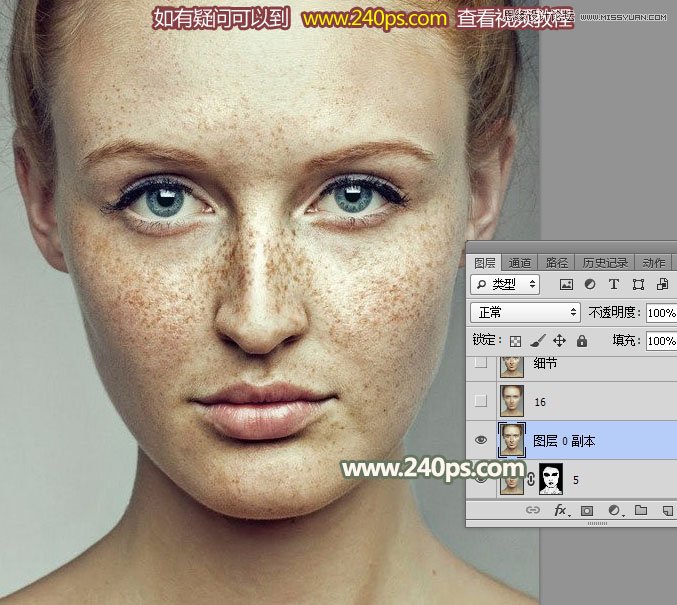Filter layers by type (T) icon
677x605 pixels.
[613, 285]
